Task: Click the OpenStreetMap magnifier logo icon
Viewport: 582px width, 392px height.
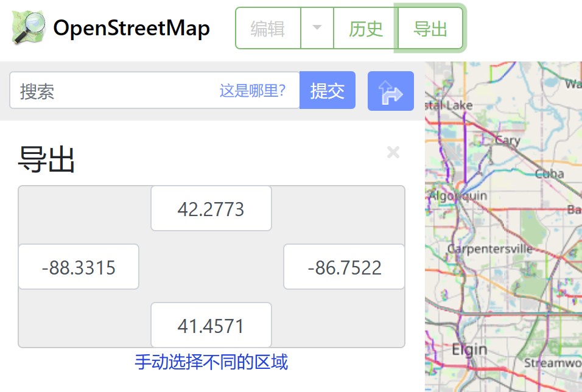Action: [x=29, y=27]
